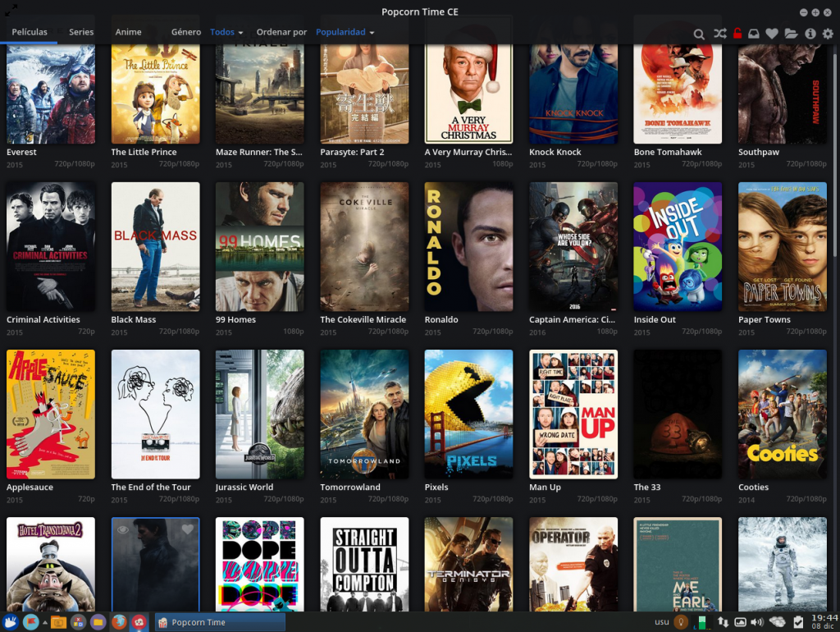Open the Operator poster

coord(573,564)
